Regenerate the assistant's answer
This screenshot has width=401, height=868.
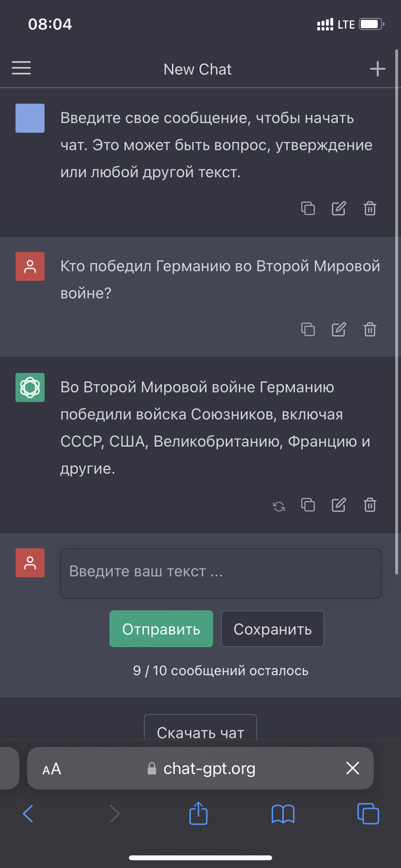pos(279,506)
